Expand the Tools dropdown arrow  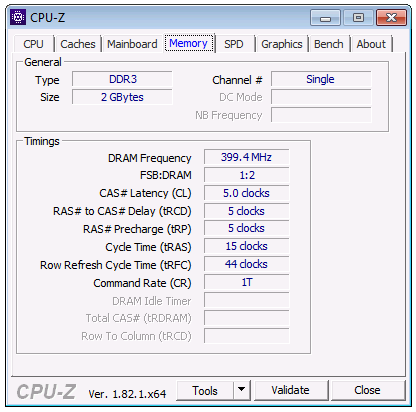pyautogui.click(x=242, y=390)
